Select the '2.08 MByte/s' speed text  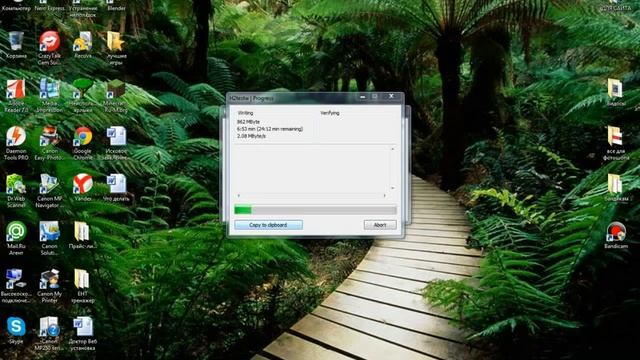click(251, 136)
